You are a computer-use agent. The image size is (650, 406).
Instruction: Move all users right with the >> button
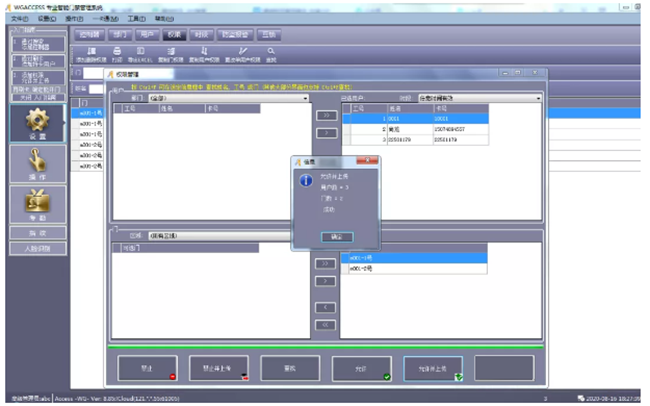[326, 115]
